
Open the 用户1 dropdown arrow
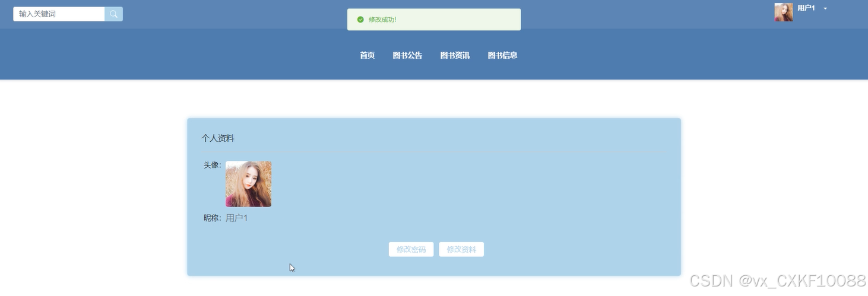coord(825,8)
